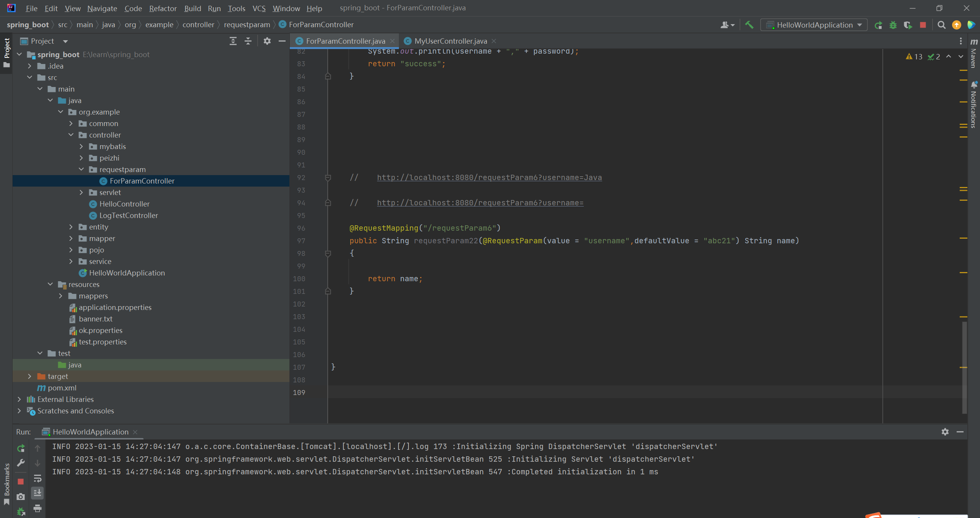Click the Debug bug icon in toolbar
The image size is (980, 518).
pyautogui.click(x=893, y=25)
